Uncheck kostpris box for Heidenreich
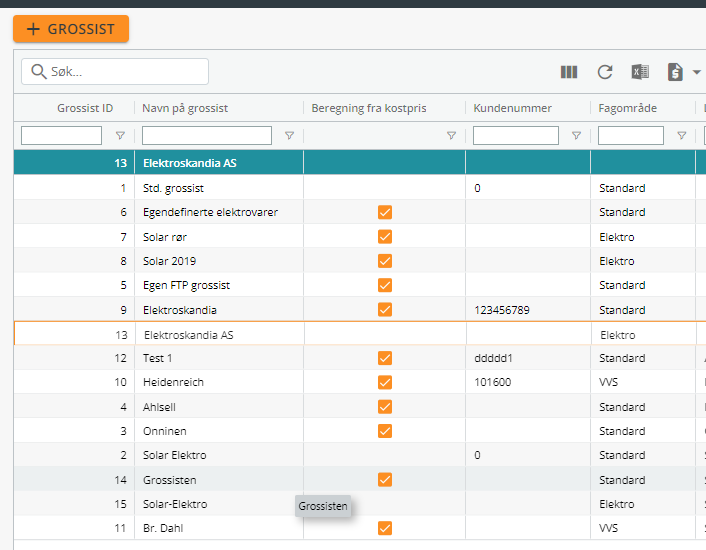 pyautogui.click(x=385, y=382)
